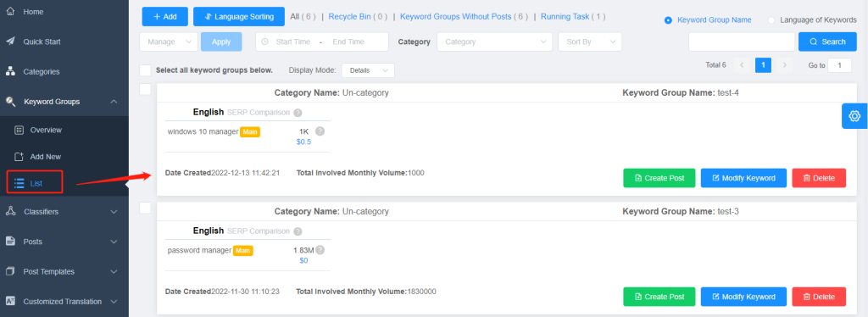Click the Keyword Groups magnifier icon
The height and width of the screenshot is (317, 868).
tap(10, 101)
